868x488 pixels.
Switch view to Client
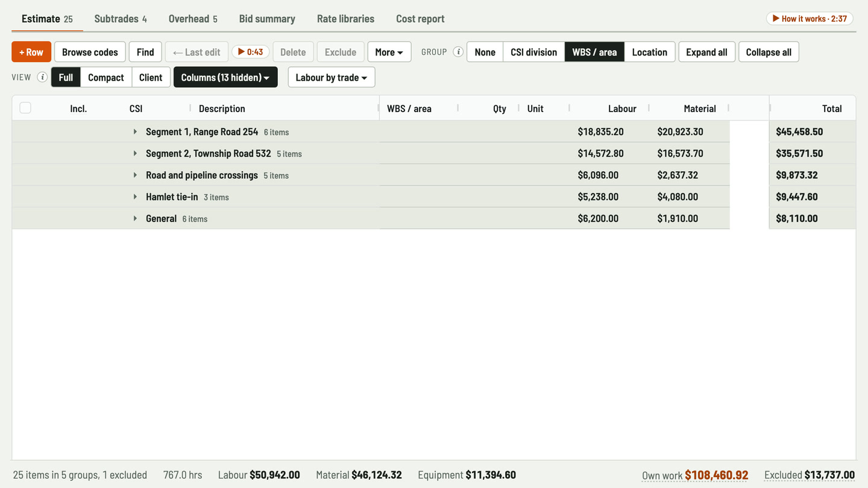click(151, 77)
